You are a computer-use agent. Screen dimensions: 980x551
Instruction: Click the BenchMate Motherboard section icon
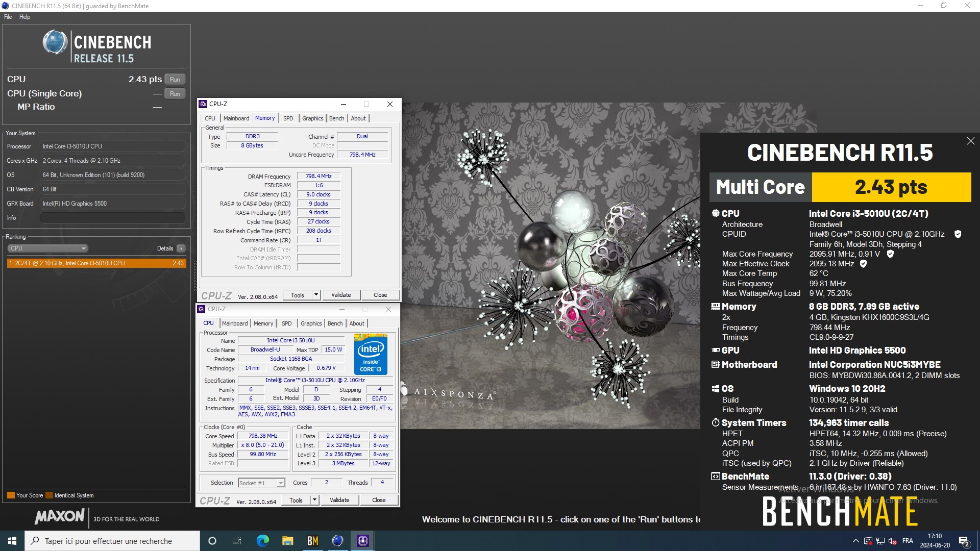(x=716, y=364)
